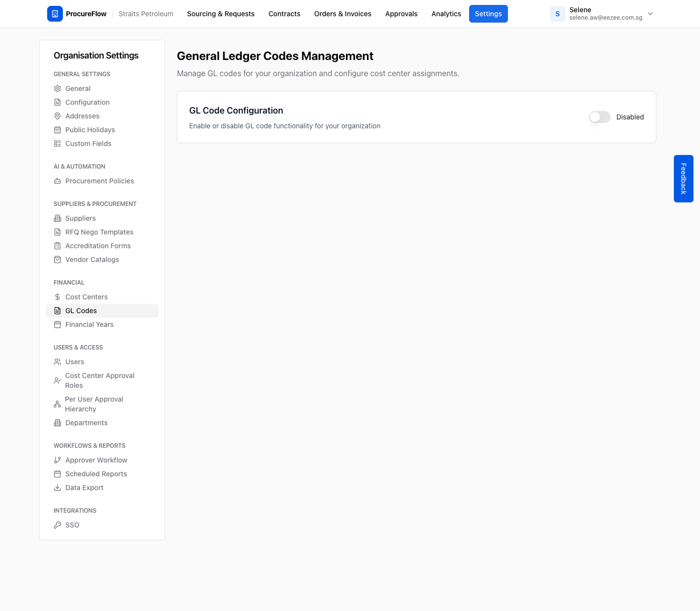Click the Straits Petroleum organisation name
The width and height of the screenshot is (700, 611).
(x=146, y=14)
